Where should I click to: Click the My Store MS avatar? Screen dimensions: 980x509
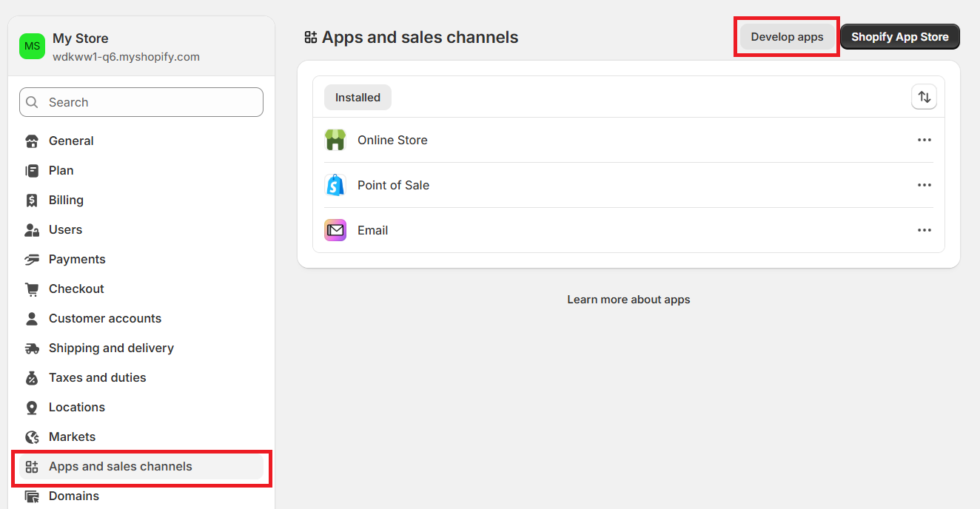click(x=33, y=46)
